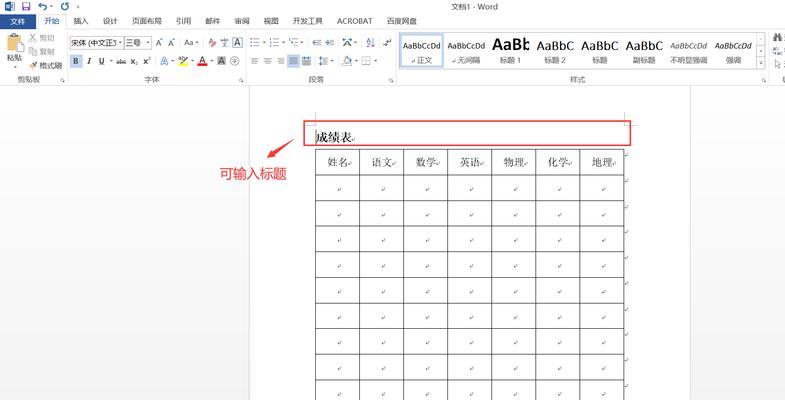The image size is (785, 400).
Task: Toggle Subscript formatting
Action: 134,61
